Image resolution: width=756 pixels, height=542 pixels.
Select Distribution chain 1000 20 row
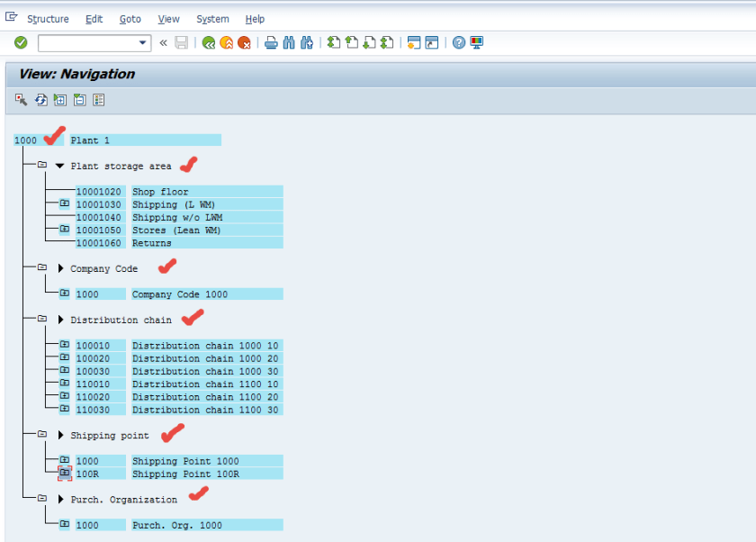coord(179,358)
